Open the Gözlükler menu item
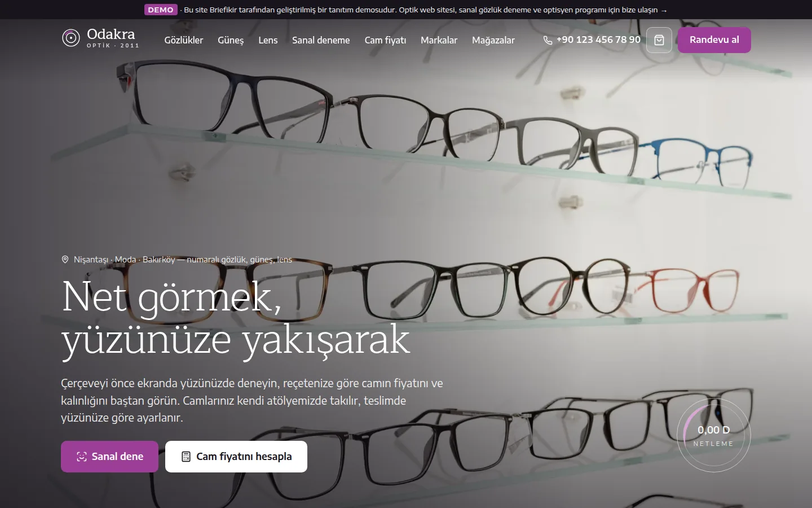The height and width of the screenshot is (508, 812). coord(183,40)
